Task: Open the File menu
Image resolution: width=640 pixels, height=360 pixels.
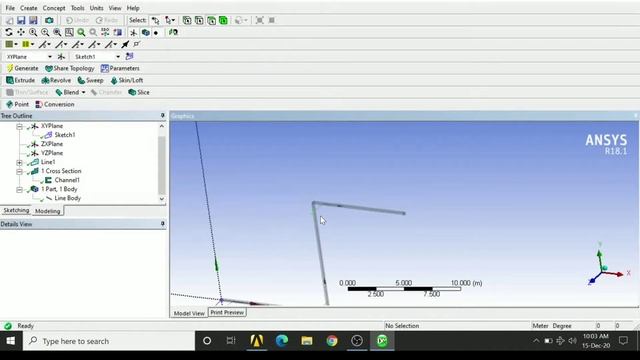Action: [x=10, y=8]
